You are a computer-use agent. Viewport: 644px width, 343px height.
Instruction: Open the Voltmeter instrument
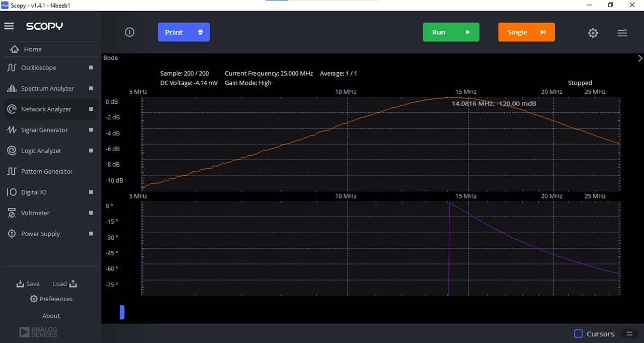coord(35,213)
